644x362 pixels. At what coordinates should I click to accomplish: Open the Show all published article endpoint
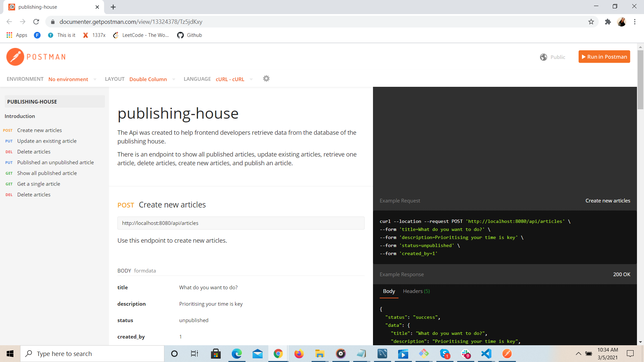point(47,173)
